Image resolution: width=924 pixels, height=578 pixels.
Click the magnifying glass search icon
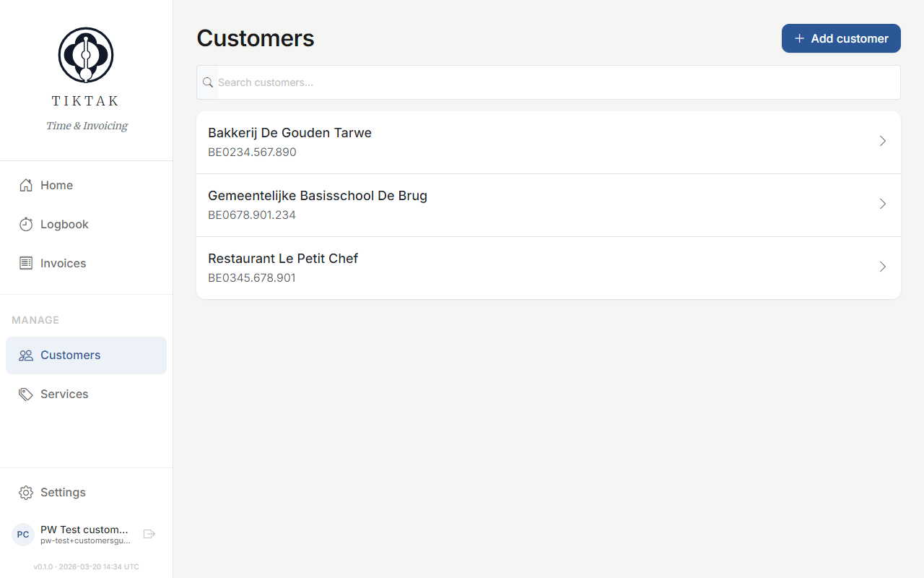click(x=207, y=82)
